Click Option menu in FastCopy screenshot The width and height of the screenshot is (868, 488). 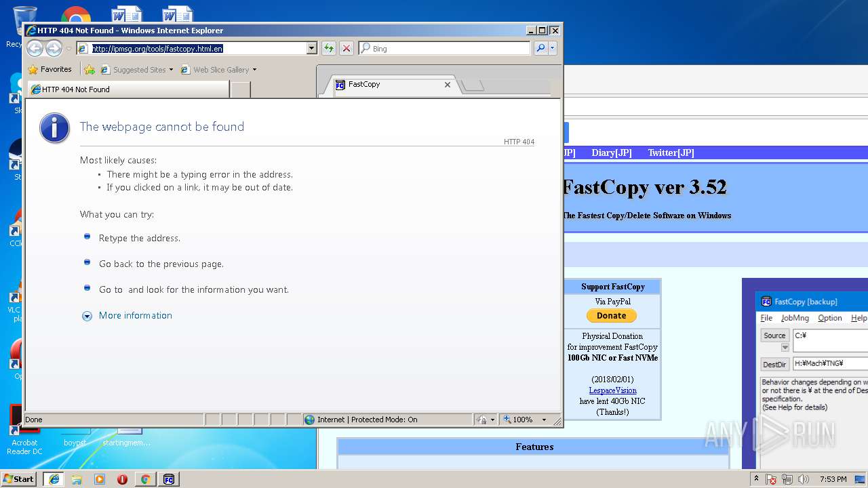(830, 318)
